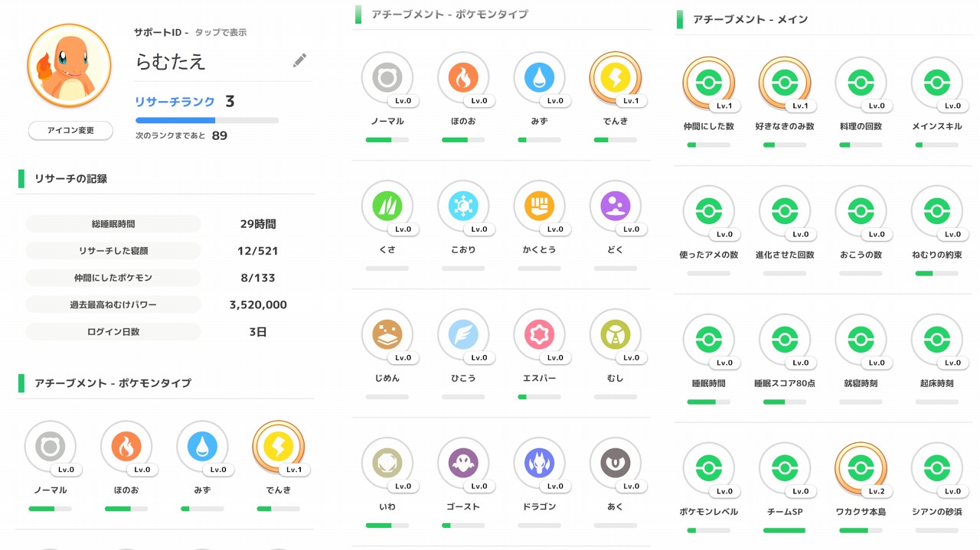The image size is (980, 550).
Task: Tap the サポートID タップで表示 text
Action: 191,33
